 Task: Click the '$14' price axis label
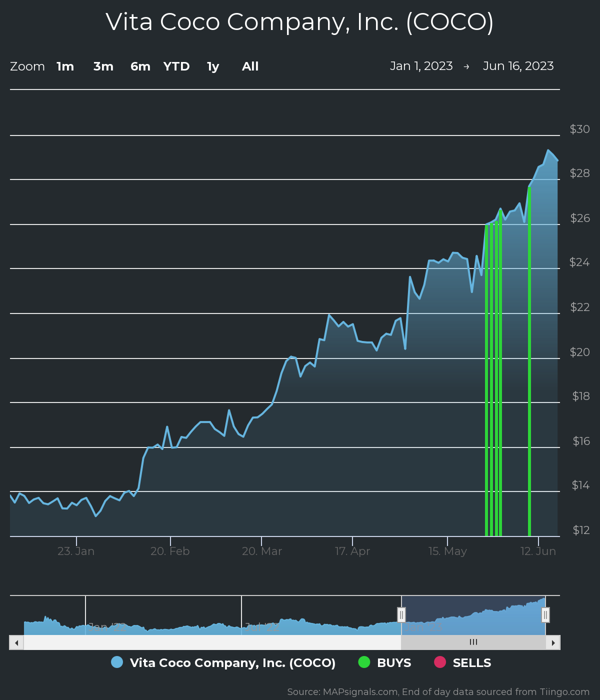click(581, 485)
